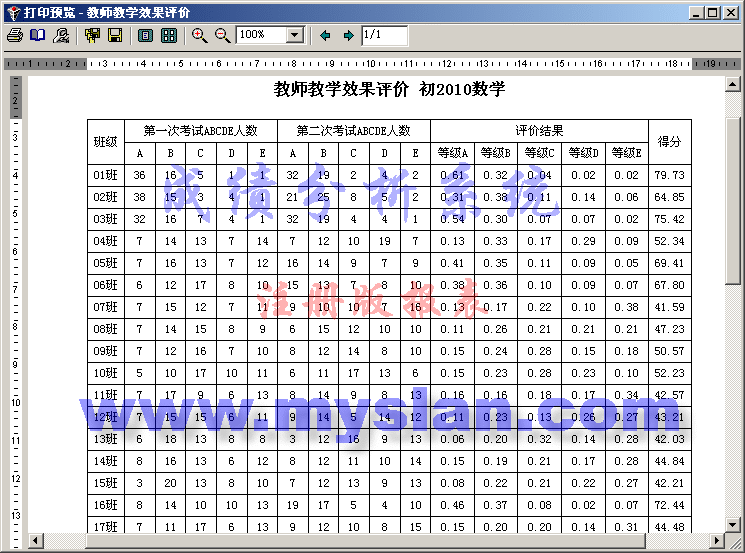Click the open book icon in toolbar
745x553 pixels.
[37, 35]
